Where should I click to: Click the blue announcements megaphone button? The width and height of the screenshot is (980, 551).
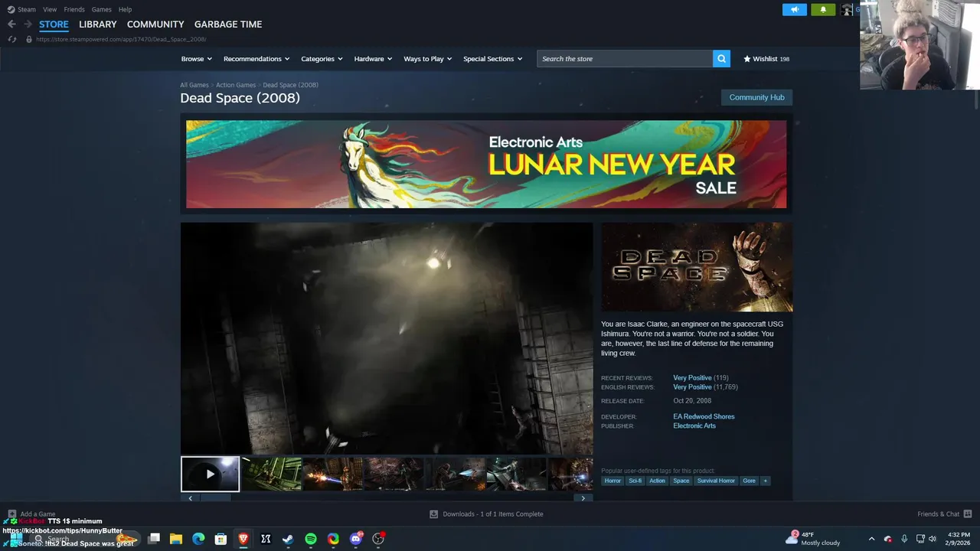tap(795, 9)
